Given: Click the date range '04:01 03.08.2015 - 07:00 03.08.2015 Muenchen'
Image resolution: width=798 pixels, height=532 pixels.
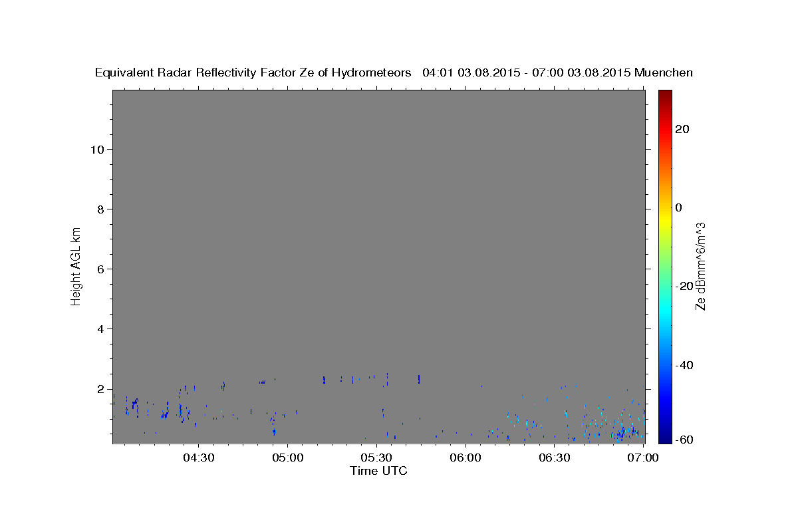Looking at the screenshot, I should coord(557,73).
